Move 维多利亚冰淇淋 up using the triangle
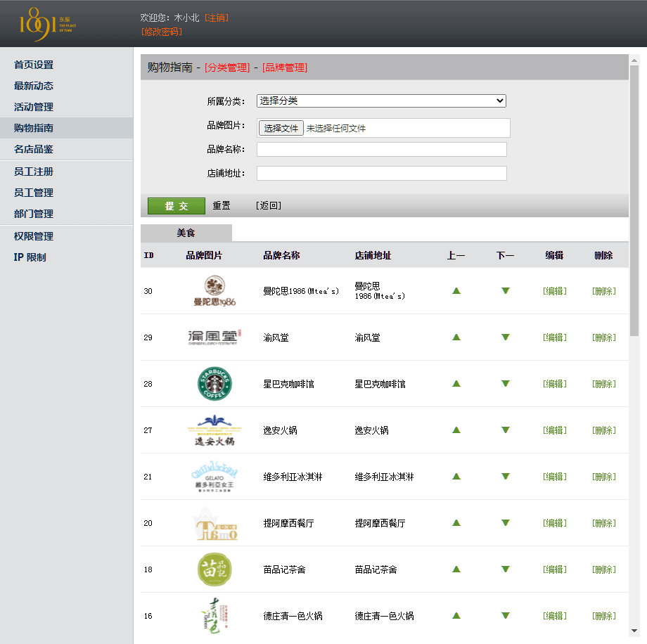Screen dimensions: 647x644 (x=456, y=477)
